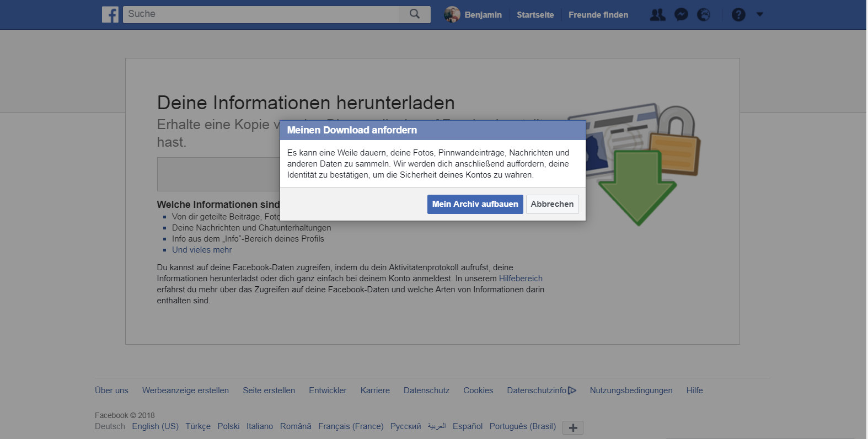Click the Meinen Download anfordern dialog title
The height and width of the screenshot is (439, 868).
(x=352, y=130)
